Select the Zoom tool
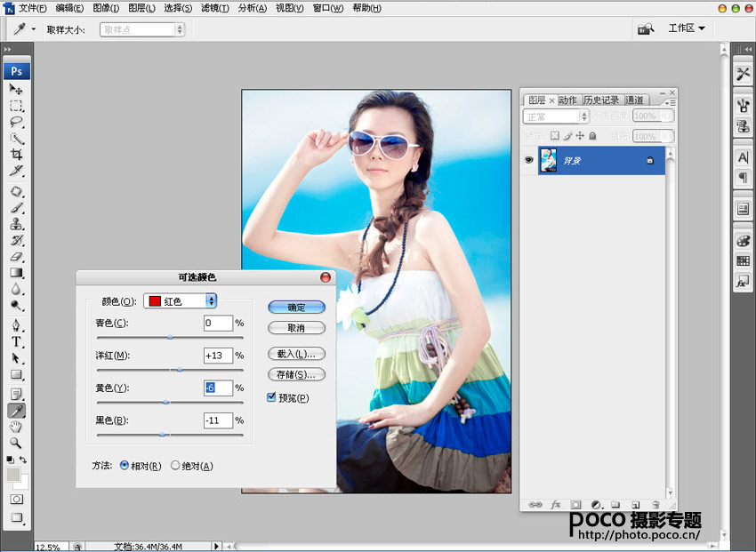This screenshot has width=756, height=552. [x=16, y=442]
